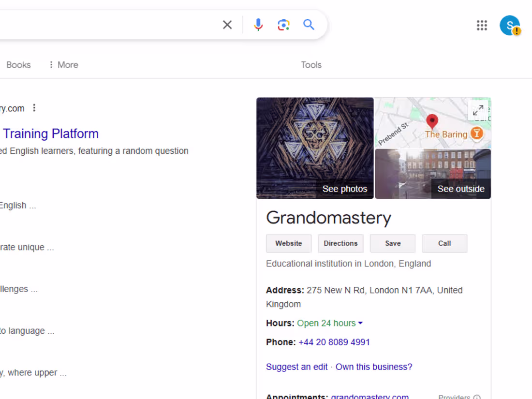Expand search Tools options
The width and height of the screenshot is (532, 399).
[311, 64]
